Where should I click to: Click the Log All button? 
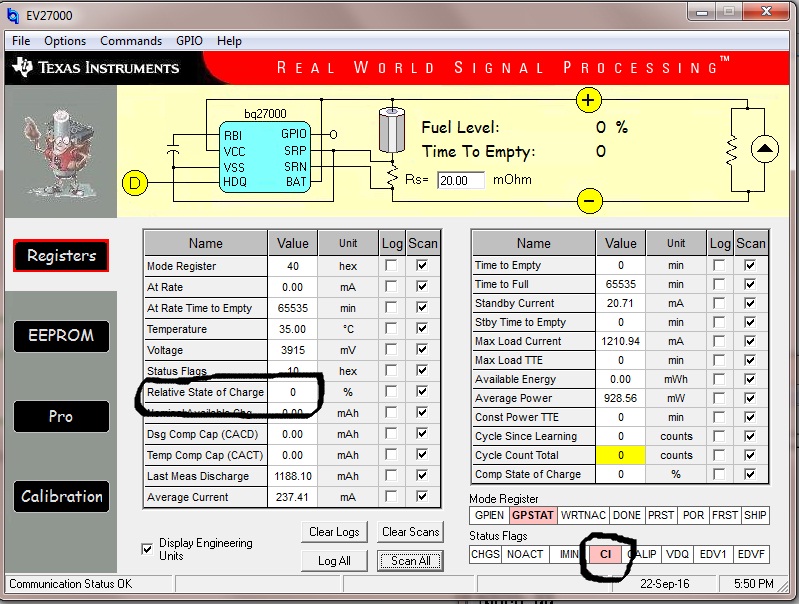coord(334,561)
